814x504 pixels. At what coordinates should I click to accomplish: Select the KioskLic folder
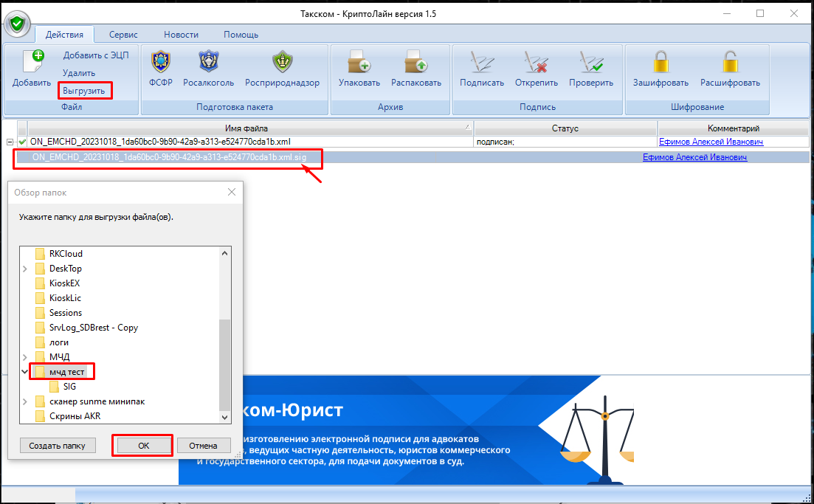[x=65, y=298]
